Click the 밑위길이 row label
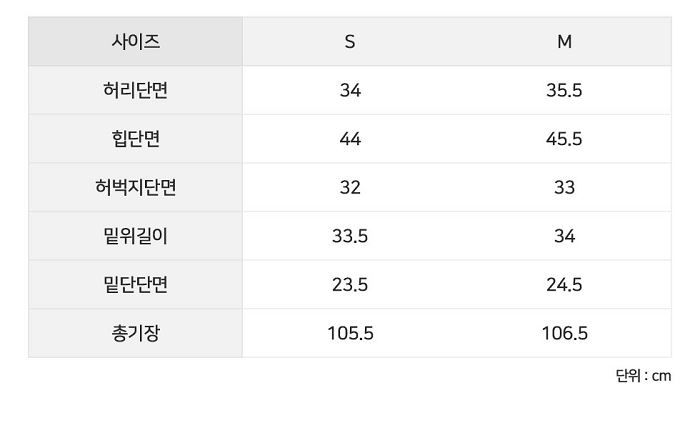Viewport: 700px width, 438px height. click(x=136, y=236)
